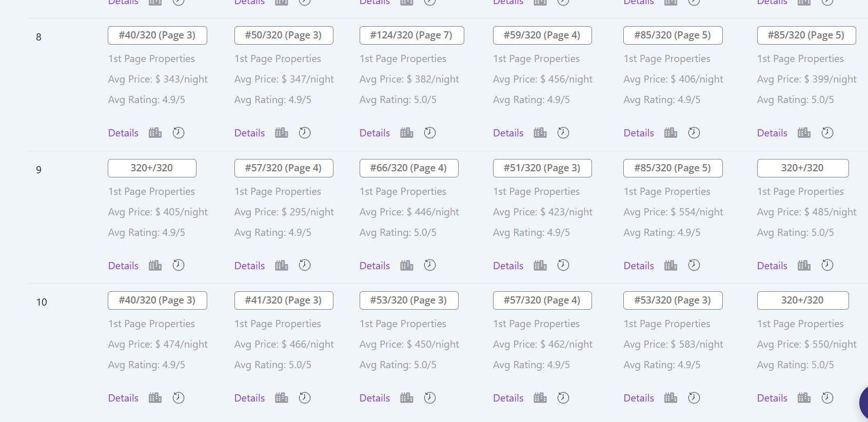Open the clock icon in the $550/night cell
This screenshot has width=868, height=422.
827,398
